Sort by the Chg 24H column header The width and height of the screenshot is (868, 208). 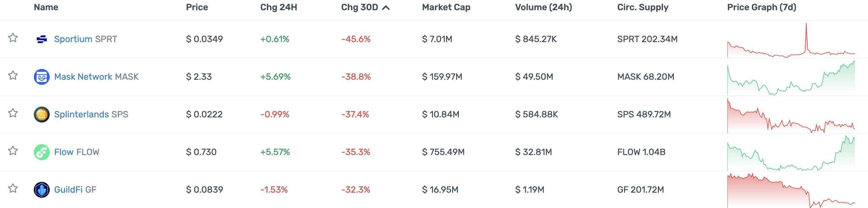click(x=278, y=7)
